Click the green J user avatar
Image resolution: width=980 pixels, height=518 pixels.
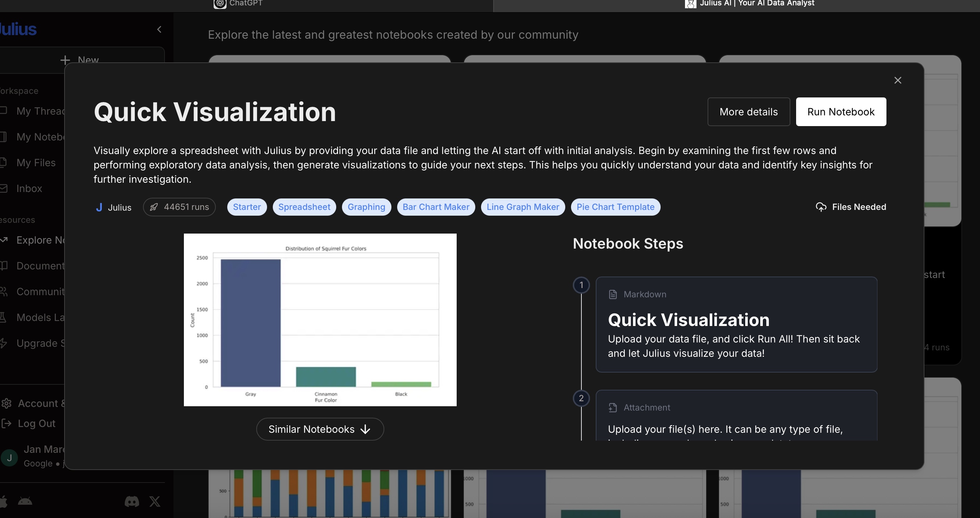click(10, 457)
